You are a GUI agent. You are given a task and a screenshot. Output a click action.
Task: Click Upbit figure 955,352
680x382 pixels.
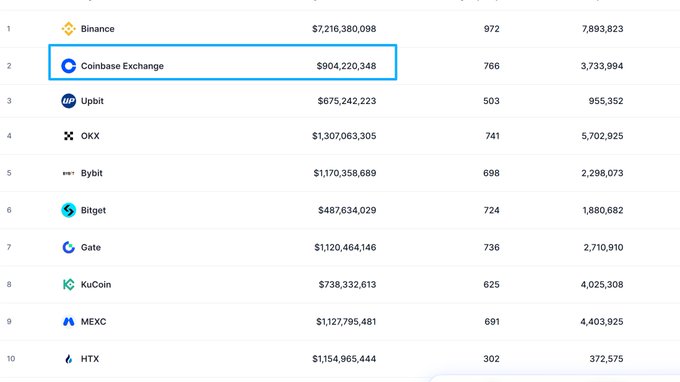[x=606, y=101]
